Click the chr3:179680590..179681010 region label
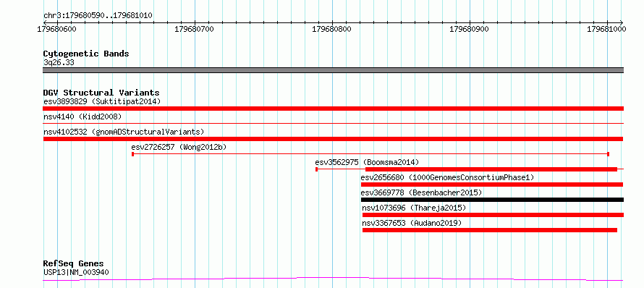Viewport: 644px width, 288px height. point(98,16)
